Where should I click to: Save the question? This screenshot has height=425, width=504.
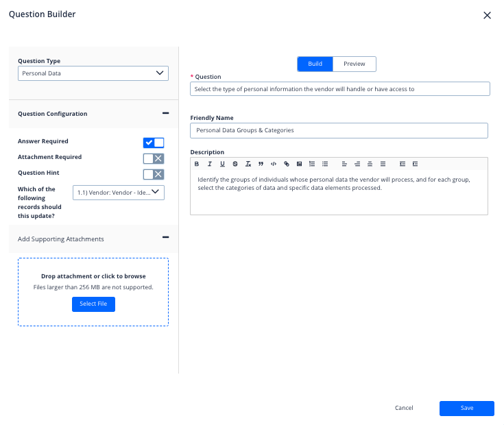(x=466, y=408)
